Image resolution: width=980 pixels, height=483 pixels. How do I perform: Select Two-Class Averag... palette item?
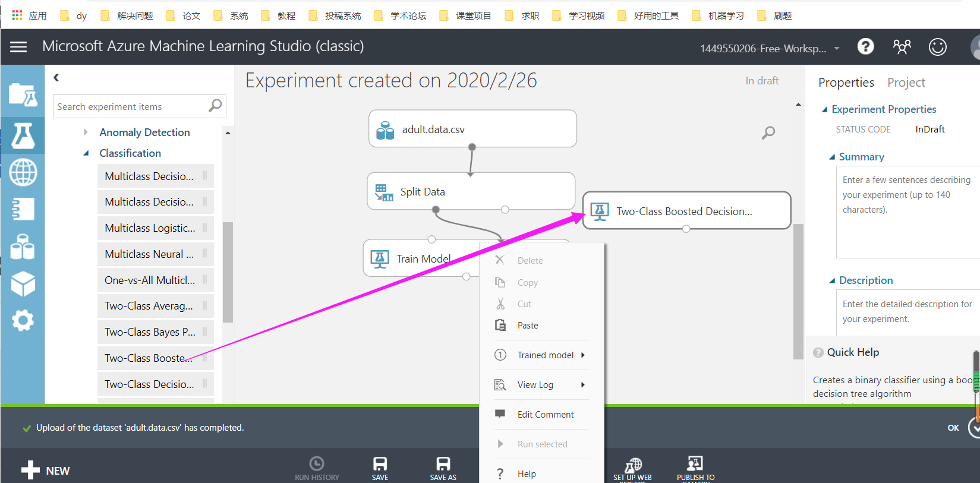[x=156, y=305]
